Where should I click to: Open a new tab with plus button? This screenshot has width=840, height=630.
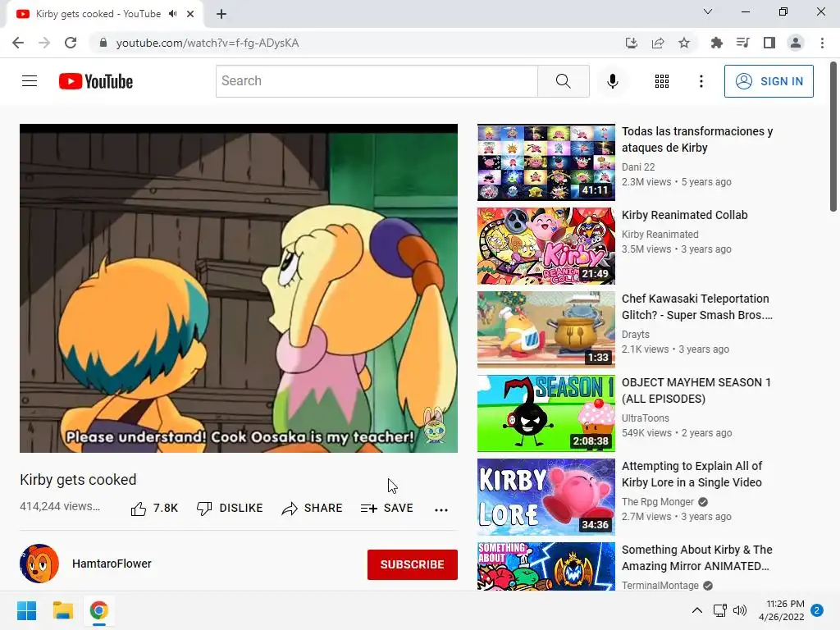pyautogui.click(x=221, y=14)
